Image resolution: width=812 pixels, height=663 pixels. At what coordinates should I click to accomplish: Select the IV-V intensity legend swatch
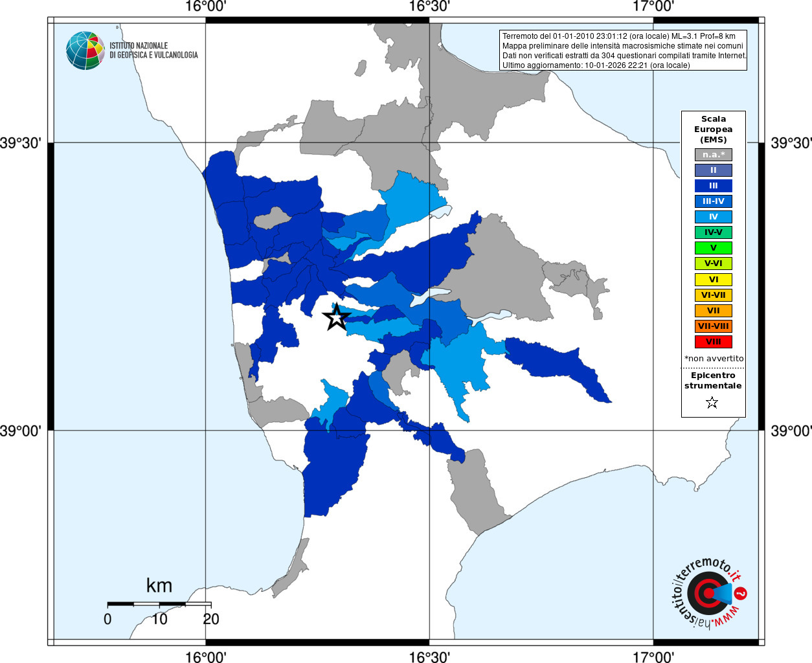tap(714, 232)
